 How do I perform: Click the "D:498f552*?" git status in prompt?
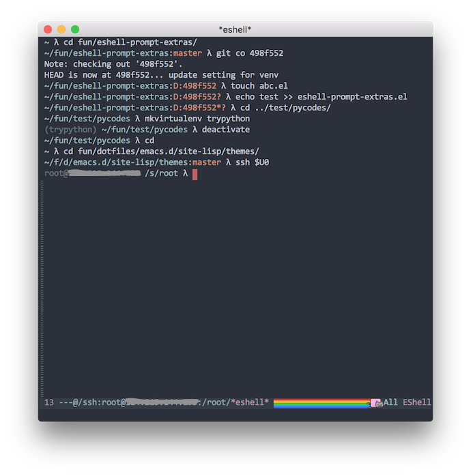click(199, 108)
